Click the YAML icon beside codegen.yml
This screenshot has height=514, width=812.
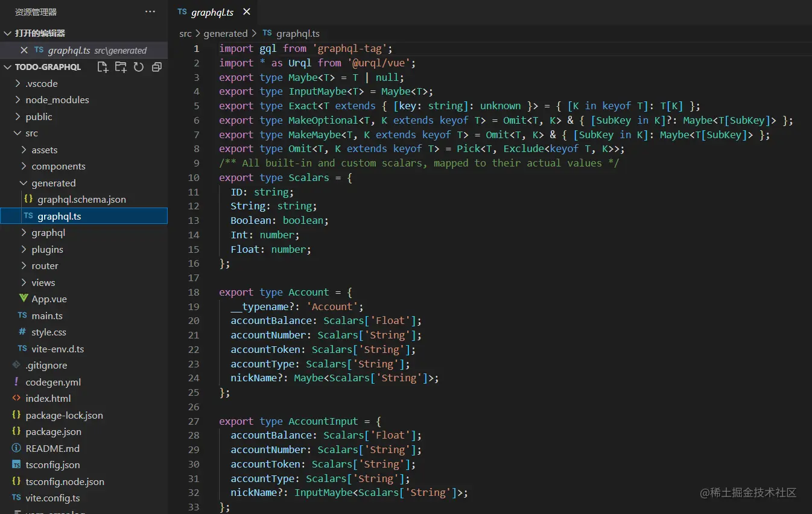coord(16,382)
